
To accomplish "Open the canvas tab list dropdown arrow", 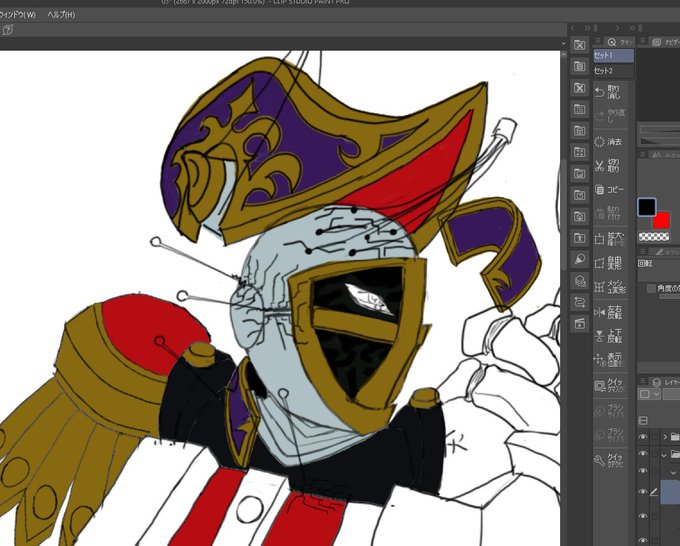I will [563, 43].
